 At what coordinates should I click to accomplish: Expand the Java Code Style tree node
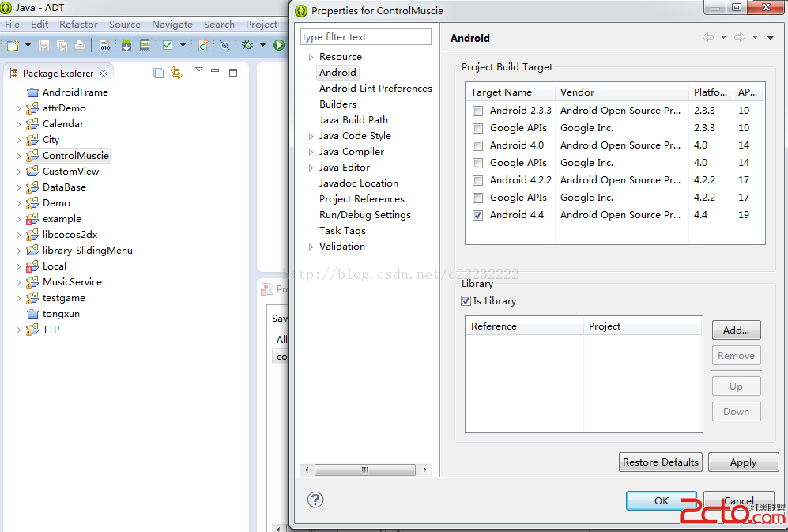[311, 136]
